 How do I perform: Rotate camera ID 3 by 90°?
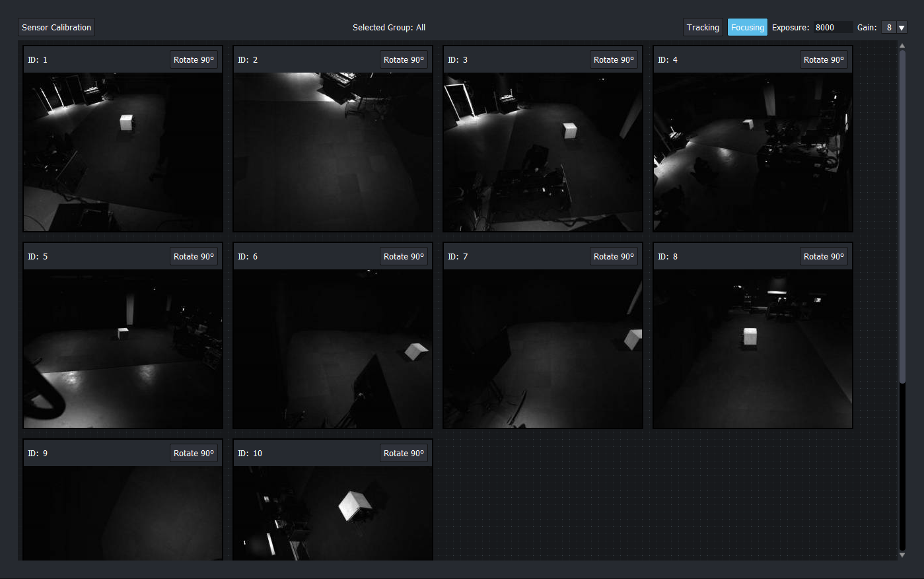(x=614, y=59)
